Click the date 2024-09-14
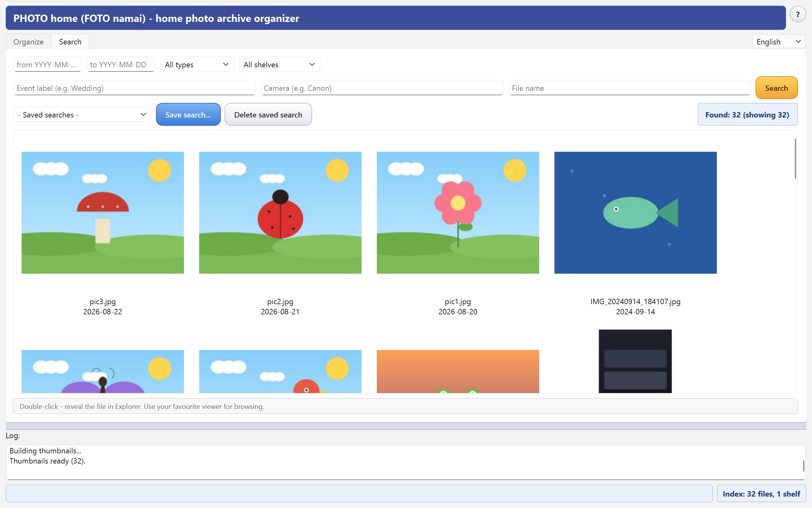The image size is (812, 508). [635, 312]
